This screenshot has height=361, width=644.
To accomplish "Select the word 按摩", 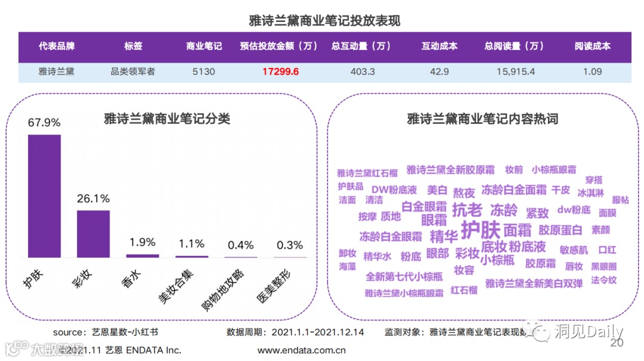I will coord(367,217).
